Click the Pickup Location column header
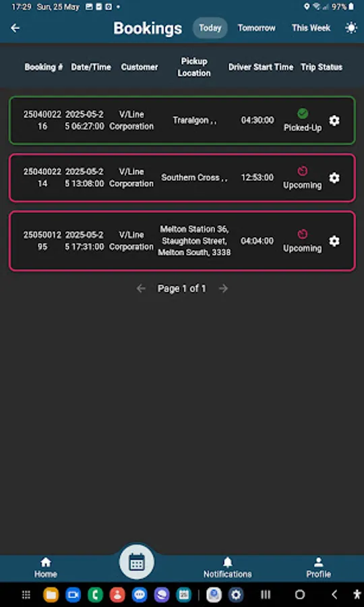 coord(194,67)
